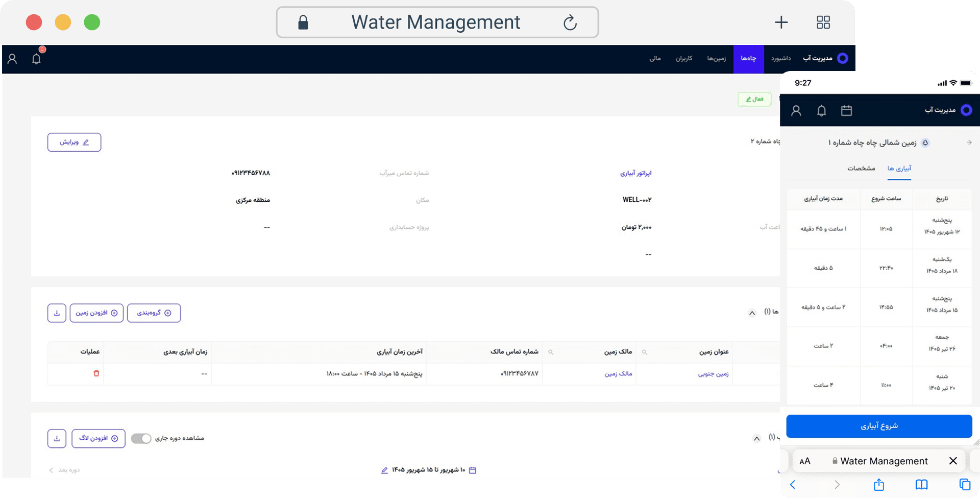The width and height of the screenshot is (980, 498).
Task: Open desktop notifications bell icon
Action: pos(36,59)
